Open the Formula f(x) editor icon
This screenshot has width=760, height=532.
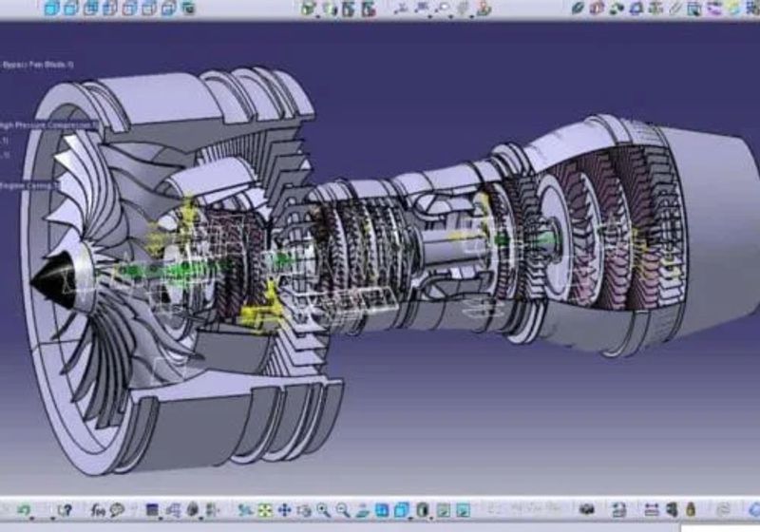(99, 510)
